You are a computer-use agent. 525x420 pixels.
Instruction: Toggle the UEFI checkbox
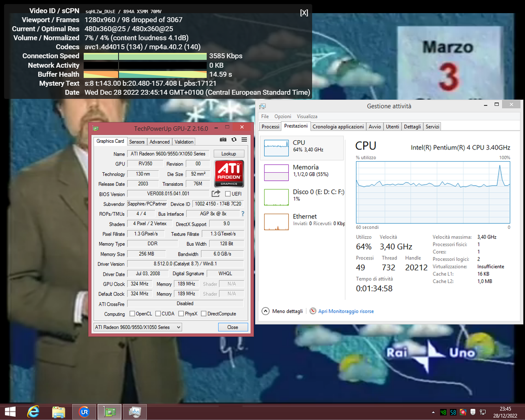click(228, 194)
